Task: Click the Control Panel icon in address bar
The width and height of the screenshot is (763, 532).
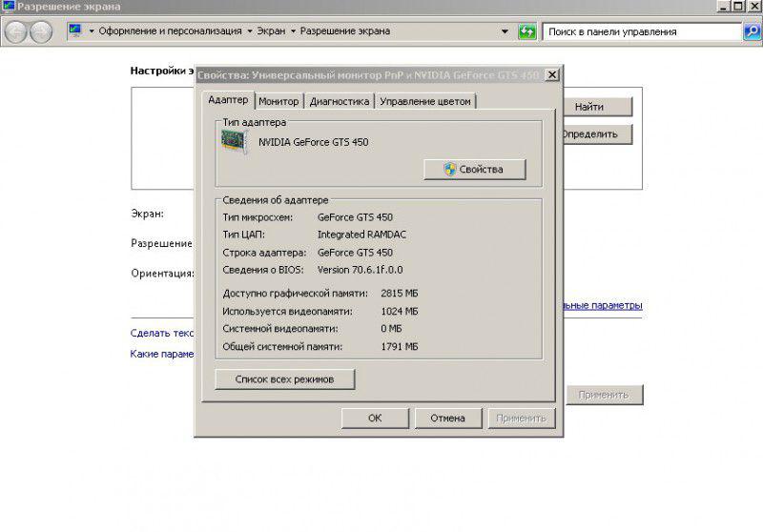Action: coord(75,31)
